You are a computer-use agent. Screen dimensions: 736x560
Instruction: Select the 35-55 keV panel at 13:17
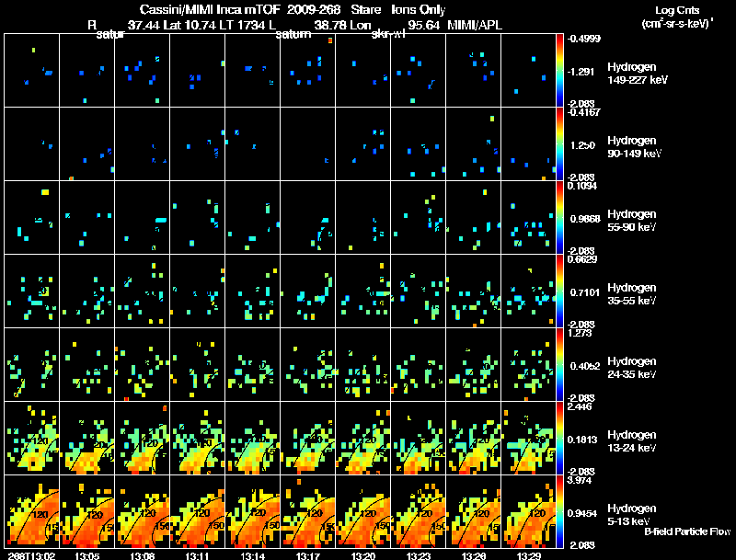pyautogui.click(x=308, y=291)
